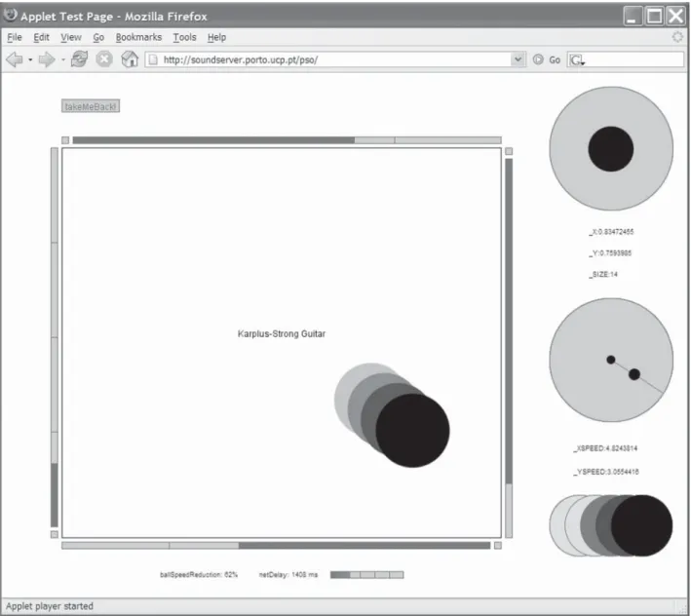Click the right vertical slider bar beside canvas

(509, 348)
